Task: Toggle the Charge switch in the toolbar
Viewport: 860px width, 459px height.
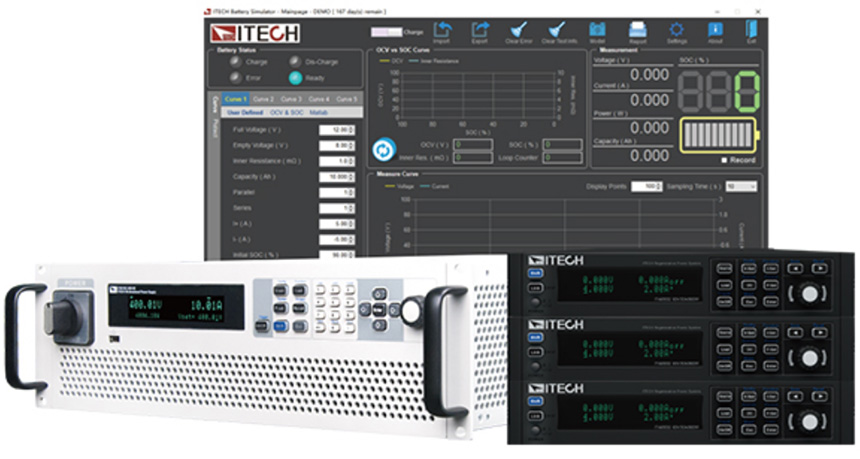Action: 393,33
